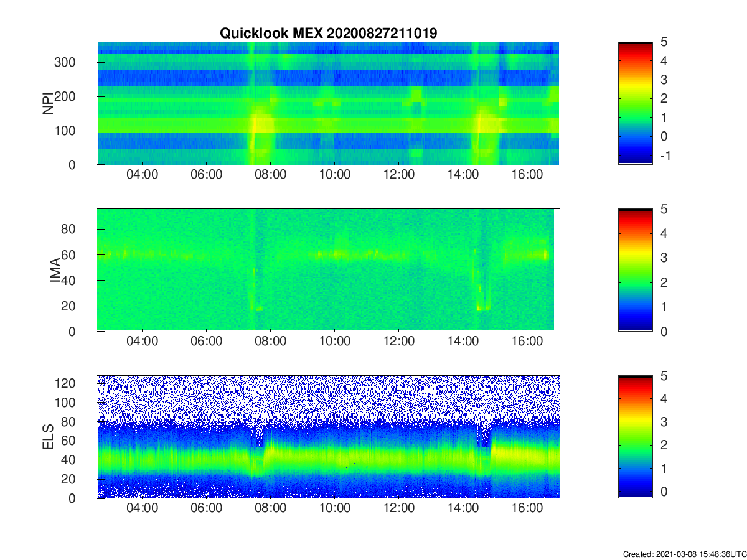747x560 pixels.
Task: Click the 3 label on the IMA colorbar
Action: coord(664,258)
